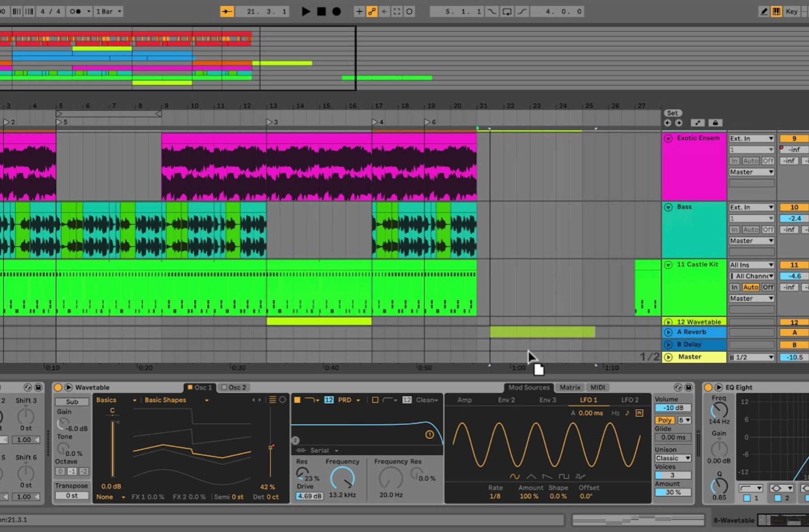809x532 pixels.
Task: Open the MIDI tab in Wavetable
Action: [597, 387]
